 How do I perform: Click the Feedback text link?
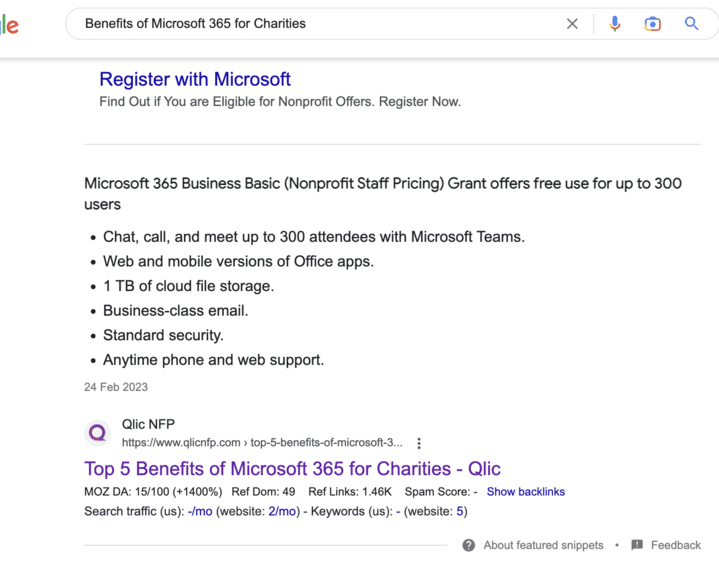point(675,545)
